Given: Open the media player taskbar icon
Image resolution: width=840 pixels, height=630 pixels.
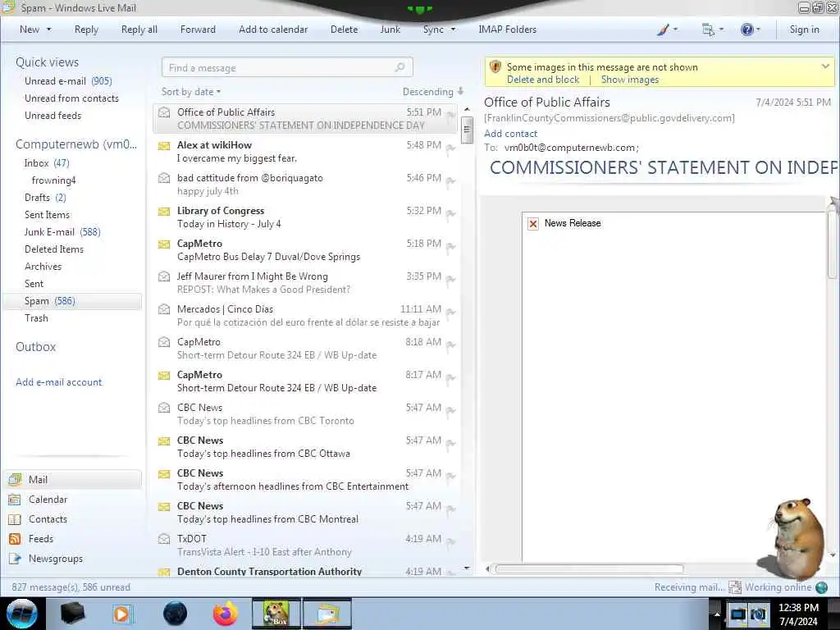Looking at the screenshot, I should point(121,614).
